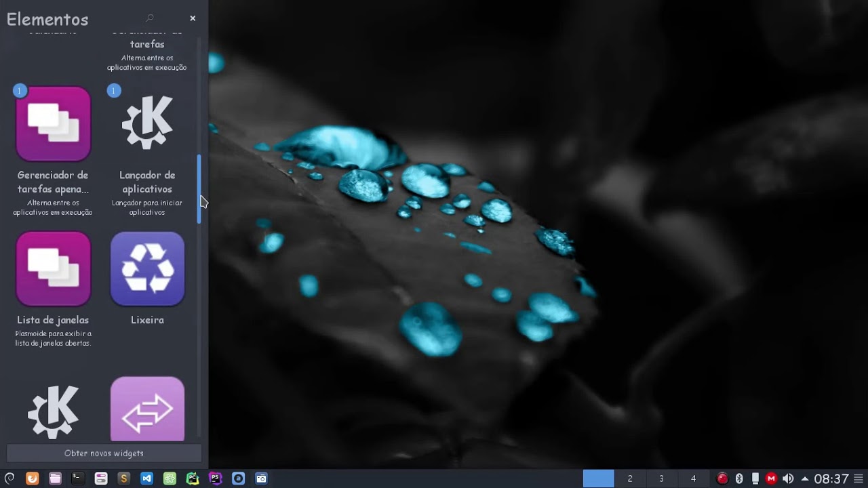The width and height of the screenshot is (868, 488).
Task: Select the bottom KDE gear widget icon
Action: pos(53,411)
